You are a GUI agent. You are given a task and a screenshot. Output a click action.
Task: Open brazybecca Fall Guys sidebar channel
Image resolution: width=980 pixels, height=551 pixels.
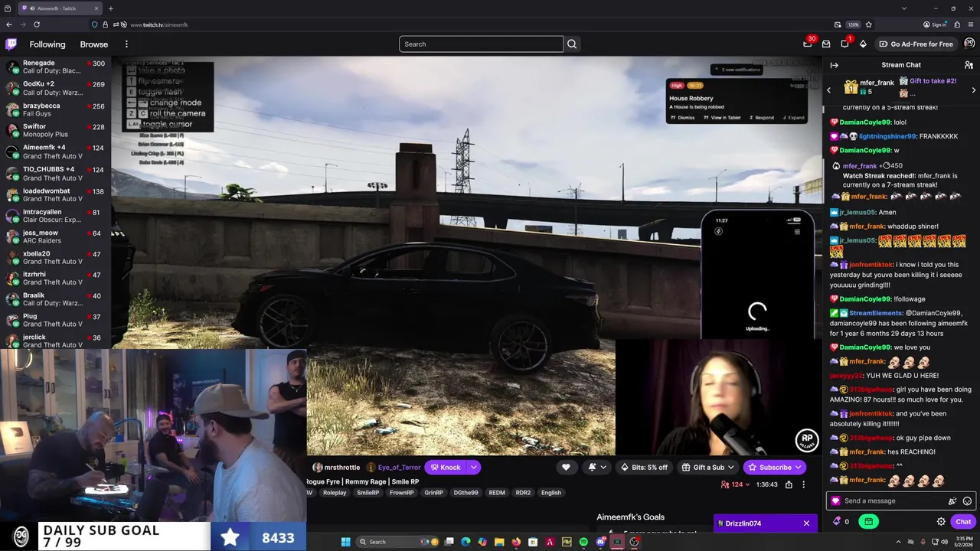click(55, 109)
